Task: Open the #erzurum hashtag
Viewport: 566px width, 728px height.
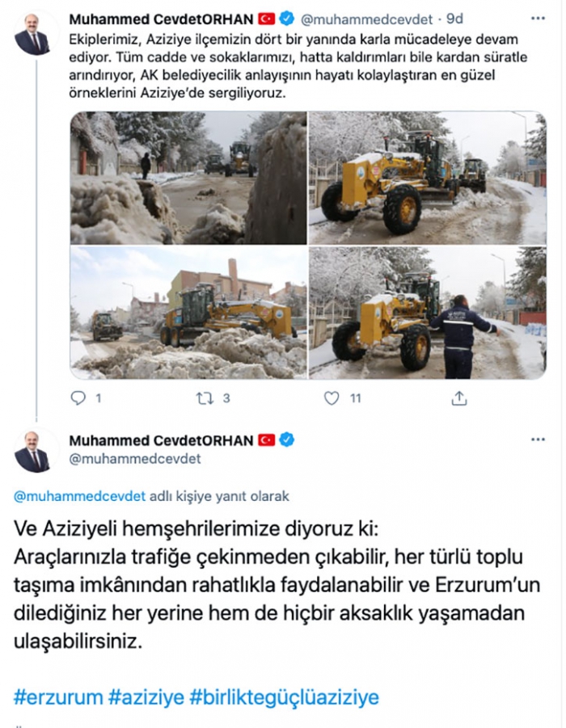Action: (58, 697)
